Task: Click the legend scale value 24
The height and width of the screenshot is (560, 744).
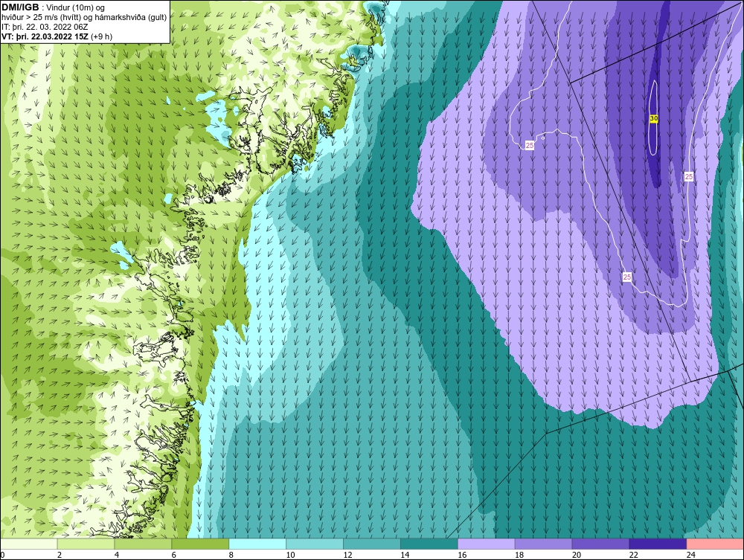Action: [x=691, y=555]
